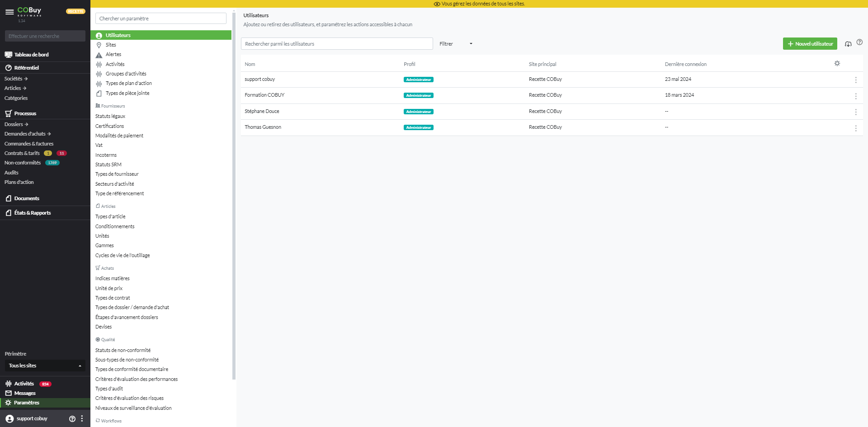Click the Alertes warning triangle icon
Image resolution: width=868 pixels, height=427 pixels.
coord(99,55)
